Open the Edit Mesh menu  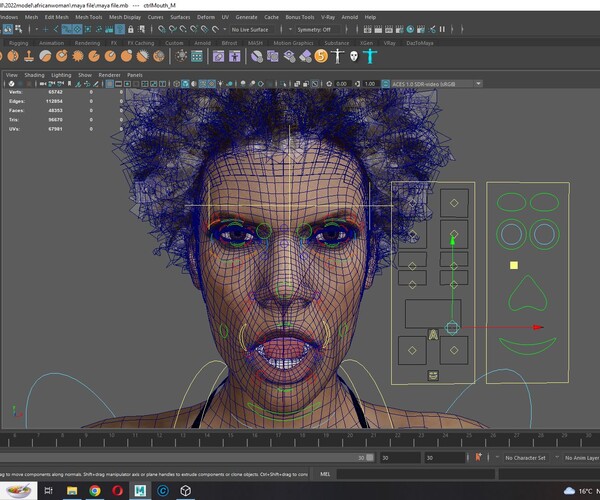coord(57,17)
